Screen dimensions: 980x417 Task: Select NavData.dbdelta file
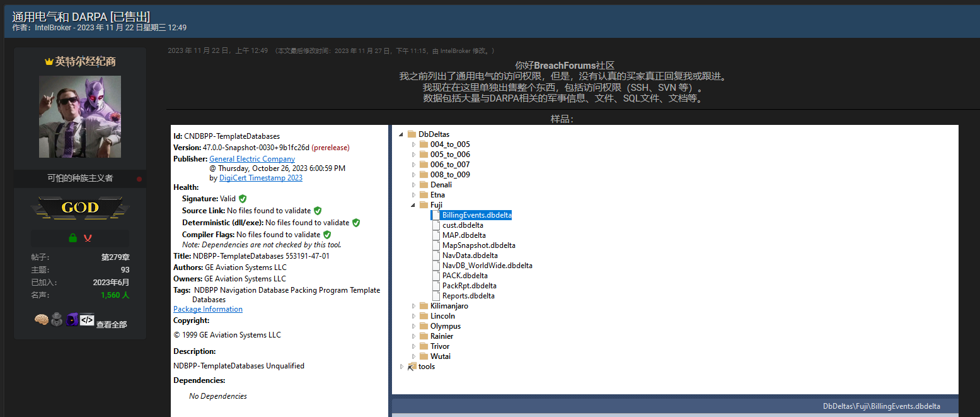click(x=470, y=255)
